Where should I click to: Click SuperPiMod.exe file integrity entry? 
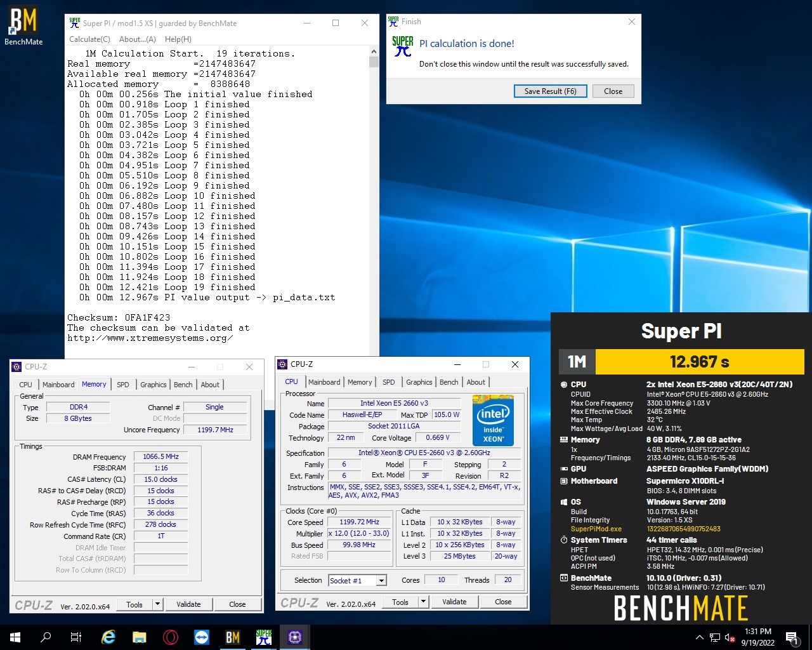coord(596,529)
